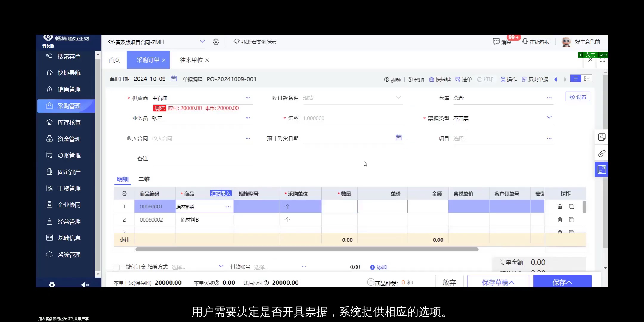Open the attachment paperclip icon on right edge
The height and width of the screenshot is (322, 644).
(x=601, y=153)
